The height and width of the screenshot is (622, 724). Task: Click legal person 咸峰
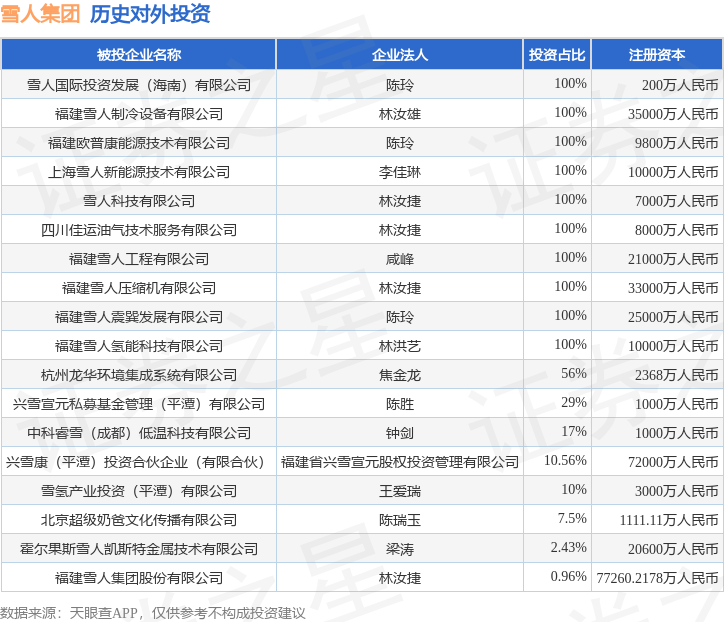click(400, 259)
